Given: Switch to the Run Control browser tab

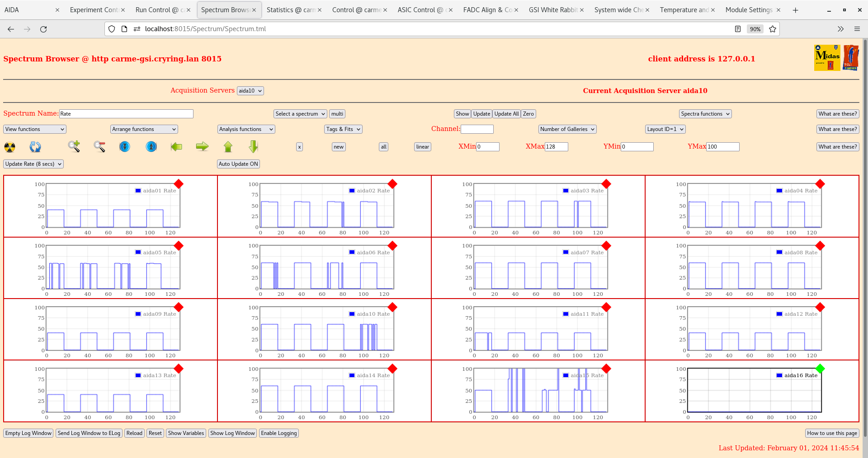Looking at the screenshot, I should click(x=159, y=9).
